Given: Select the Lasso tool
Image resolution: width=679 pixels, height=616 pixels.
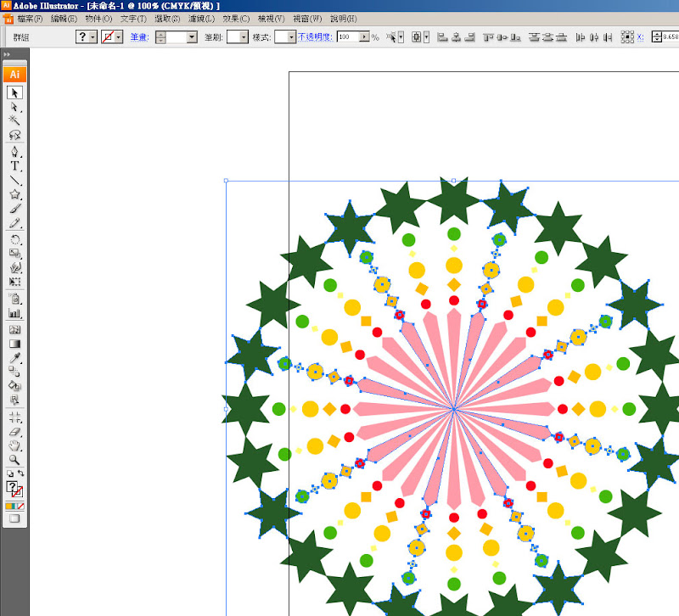Looking at the screenshot, I should [14, 135].
